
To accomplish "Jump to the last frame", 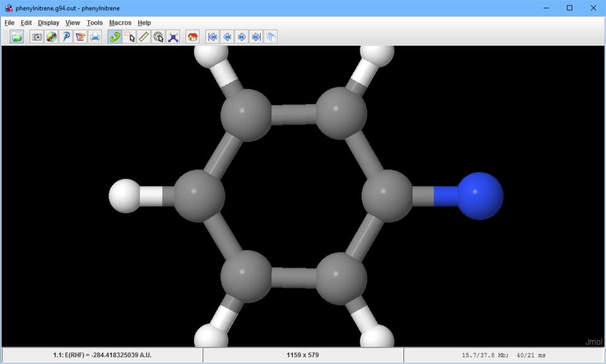I will pyautogui.click(x=256, y=37).
